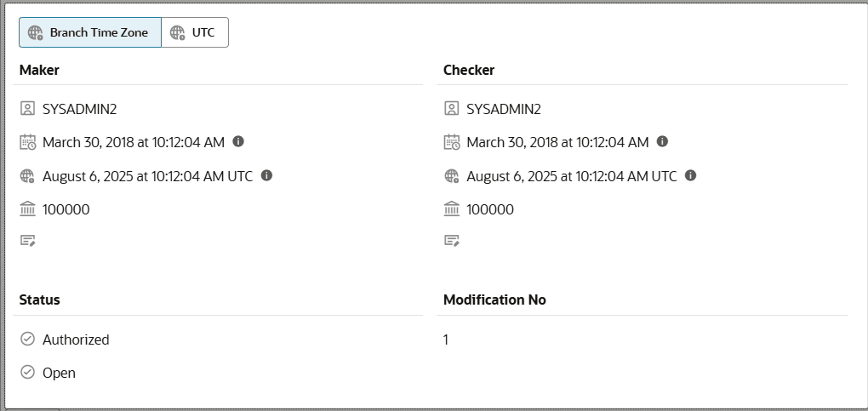The image size is (868, 411).
Task: Show info for Checker UTC timestamp
Action: pos(691,175)
